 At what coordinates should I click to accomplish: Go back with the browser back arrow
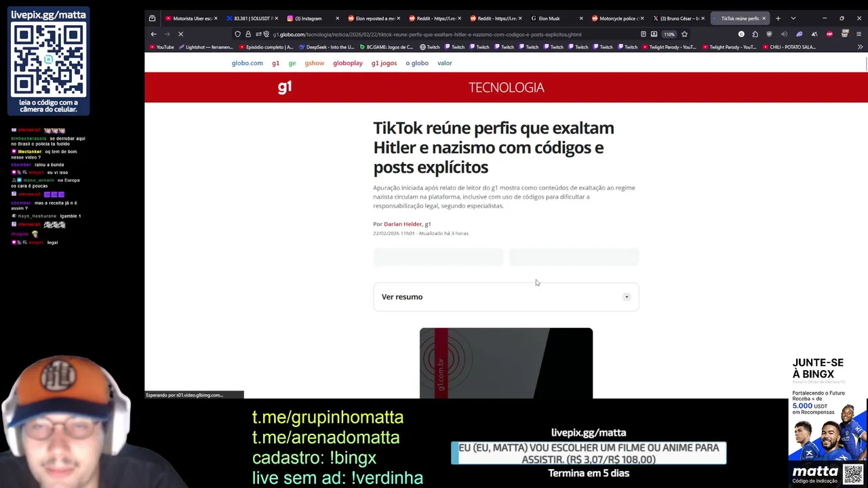[x=154, y=34]
